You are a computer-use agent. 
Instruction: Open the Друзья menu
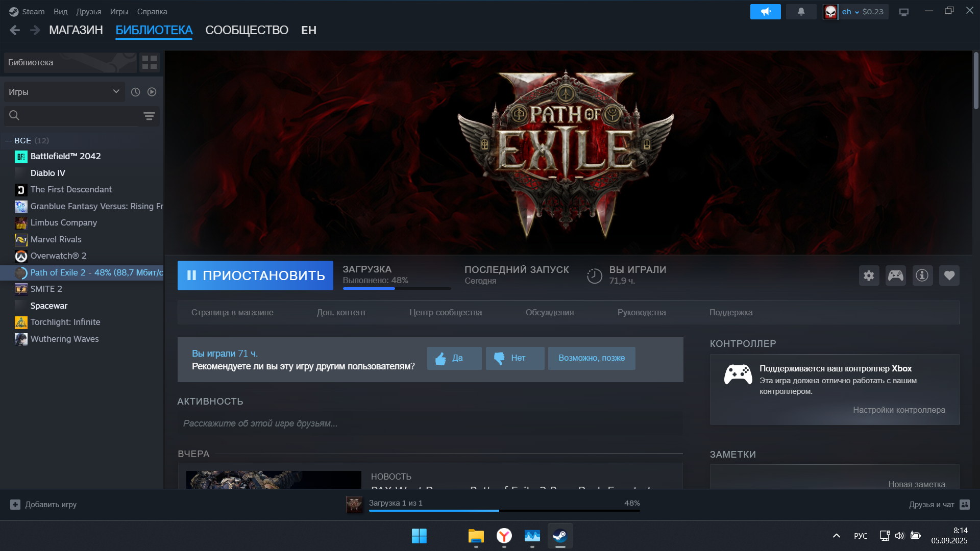click(x=88, y=12)
